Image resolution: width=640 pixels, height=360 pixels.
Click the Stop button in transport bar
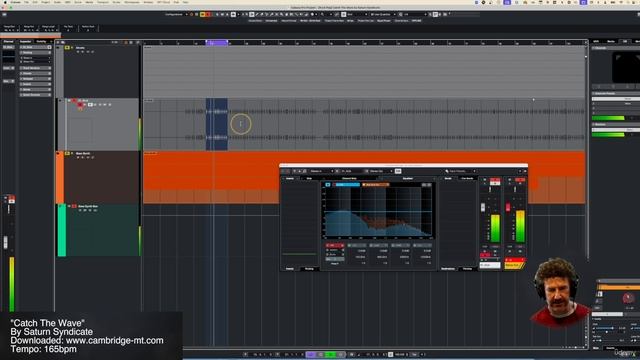coord(320,355)
